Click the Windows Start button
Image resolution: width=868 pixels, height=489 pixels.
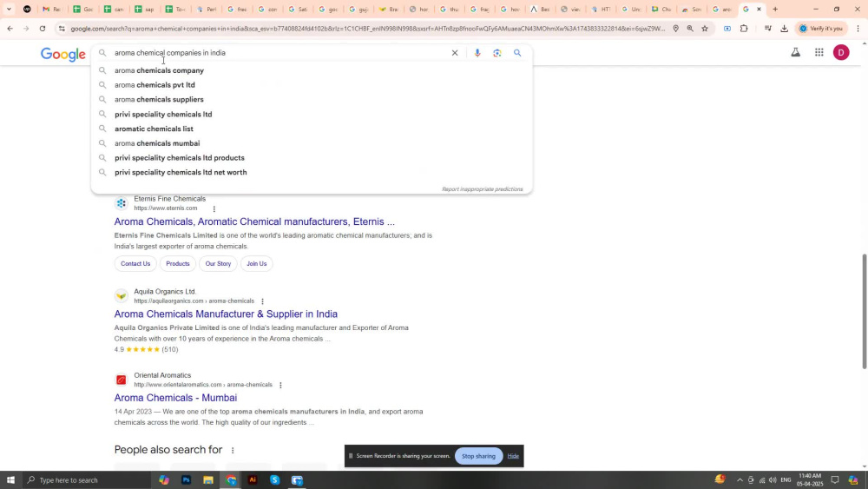[10, 479]
